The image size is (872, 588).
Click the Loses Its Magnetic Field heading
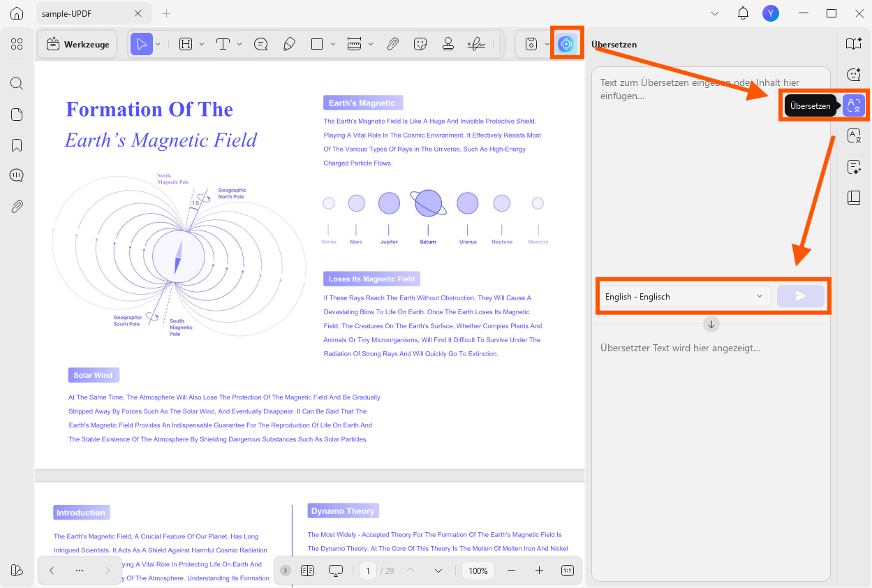371,279
